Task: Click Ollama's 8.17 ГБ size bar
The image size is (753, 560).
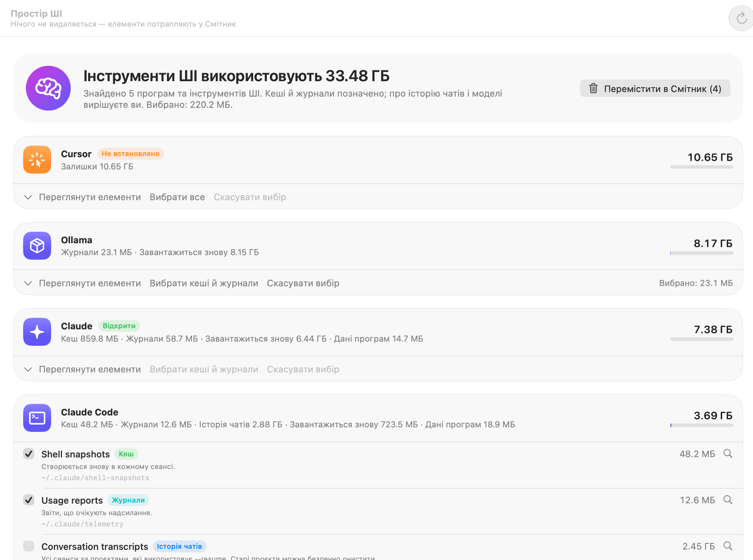Action: pos(702,253)
